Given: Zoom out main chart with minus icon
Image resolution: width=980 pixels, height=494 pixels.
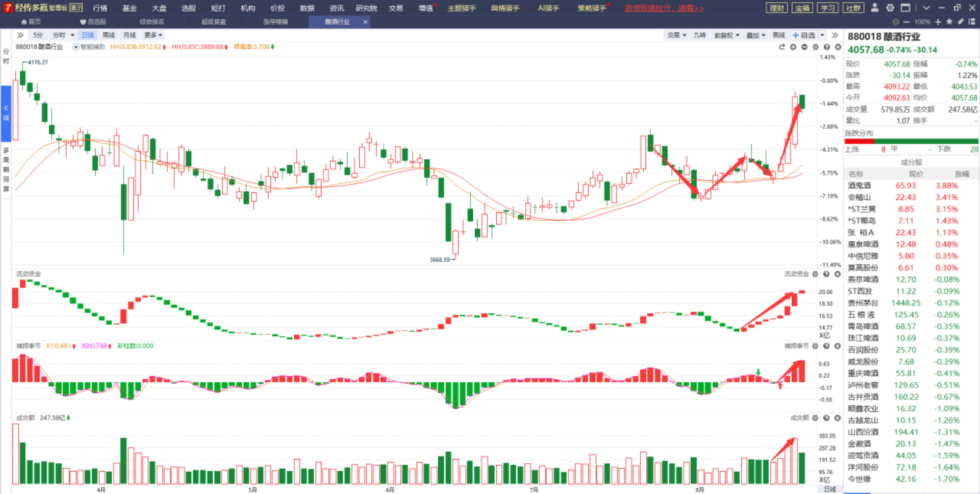Looking at the screenshot, I should [x=804, y=47].
